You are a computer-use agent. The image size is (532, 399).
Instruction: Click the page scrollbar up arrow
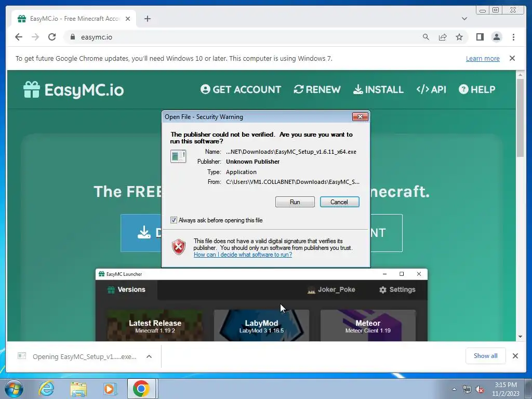click(520, 74)
